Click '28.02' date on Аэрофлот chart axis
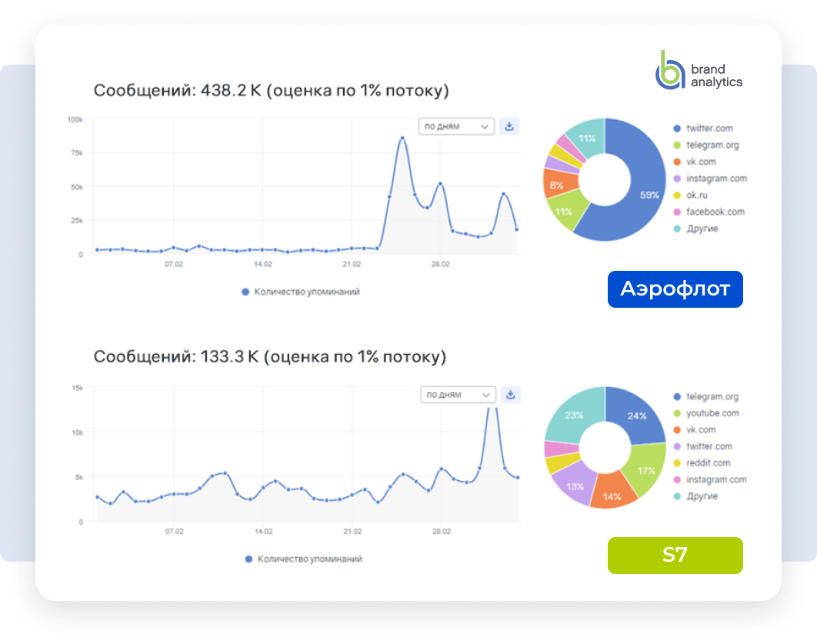This screenshot has width=817, height=644. pos(440,264)
